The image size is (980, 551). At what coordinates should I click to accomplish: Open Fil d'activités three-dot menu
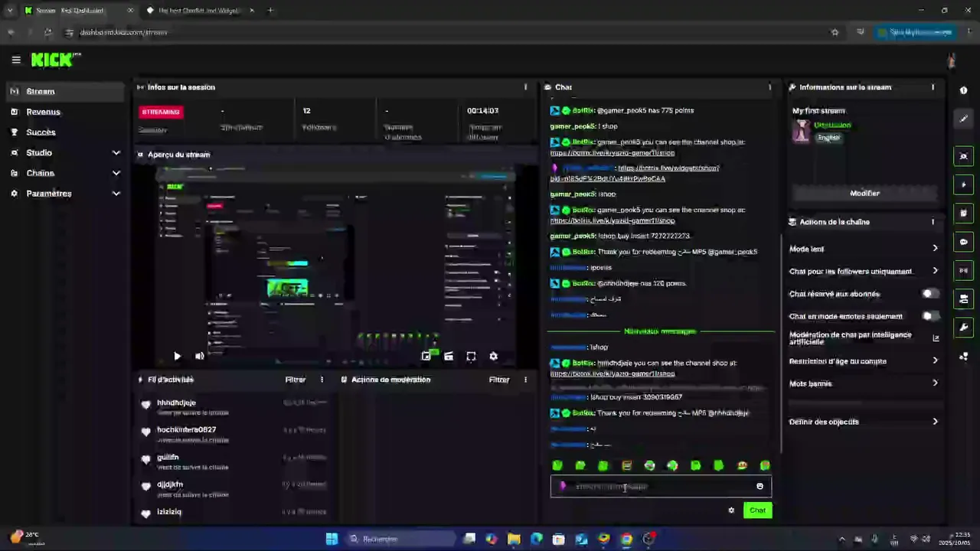click(322, 380)
